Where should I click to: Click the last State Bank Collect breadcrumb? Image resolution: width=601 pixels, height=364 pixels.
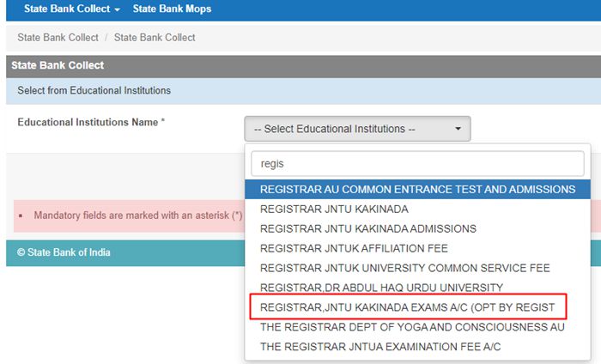tap(155, 38)
